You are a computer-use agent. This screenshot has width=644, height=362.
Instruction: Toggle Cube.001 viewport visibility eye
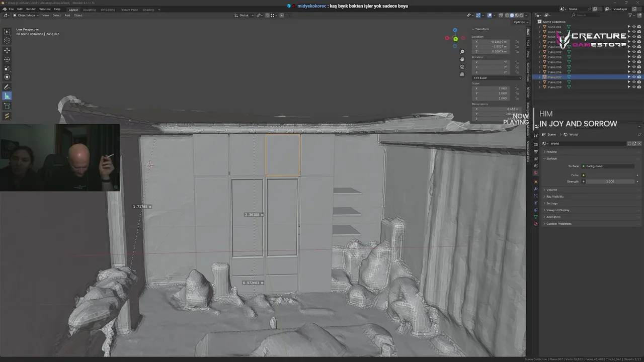pos(633,27)
